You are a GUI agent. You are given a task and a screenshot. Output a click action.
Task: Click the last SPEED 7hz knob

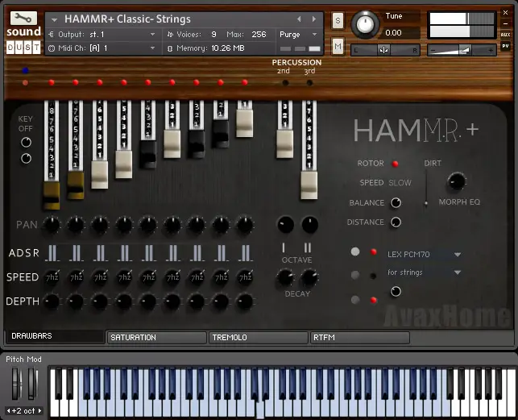pyautogui.click(x=245, y=277)
